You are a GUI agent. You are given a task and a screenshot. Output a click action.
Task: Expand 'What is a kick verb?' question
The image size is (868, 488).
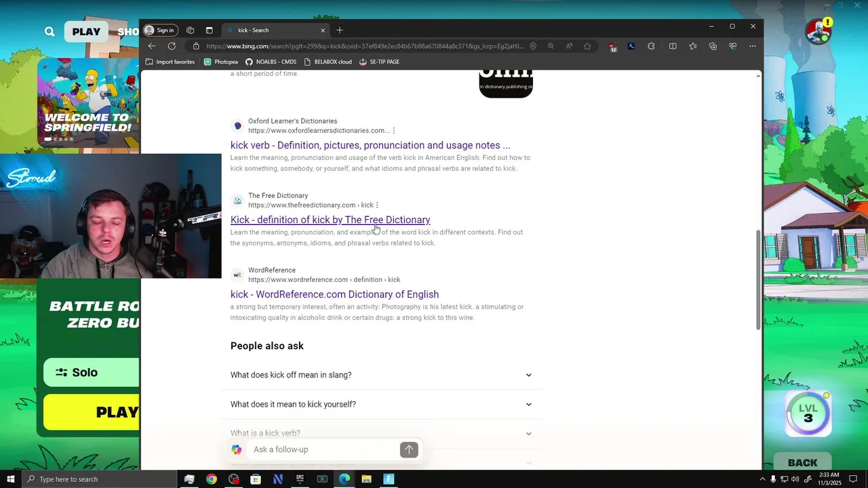point(381,433)
